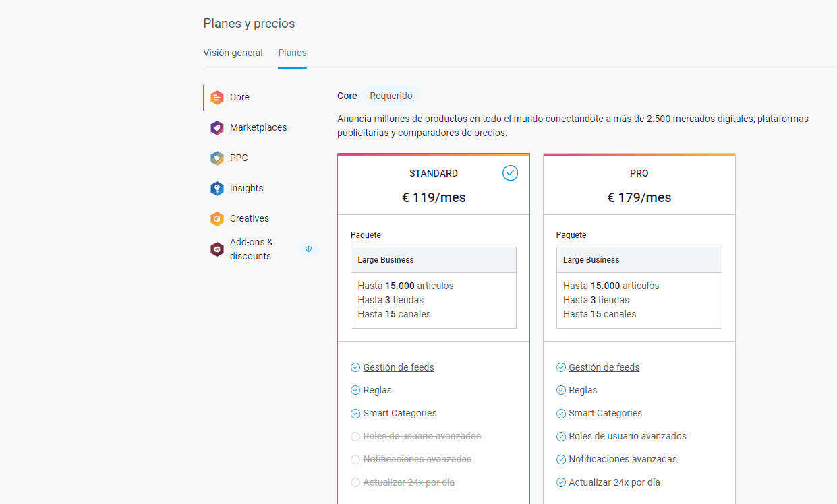Select the Marketplaces purple hexagon icon
This screenshot has width=837, height=504.
coord(217,128)
